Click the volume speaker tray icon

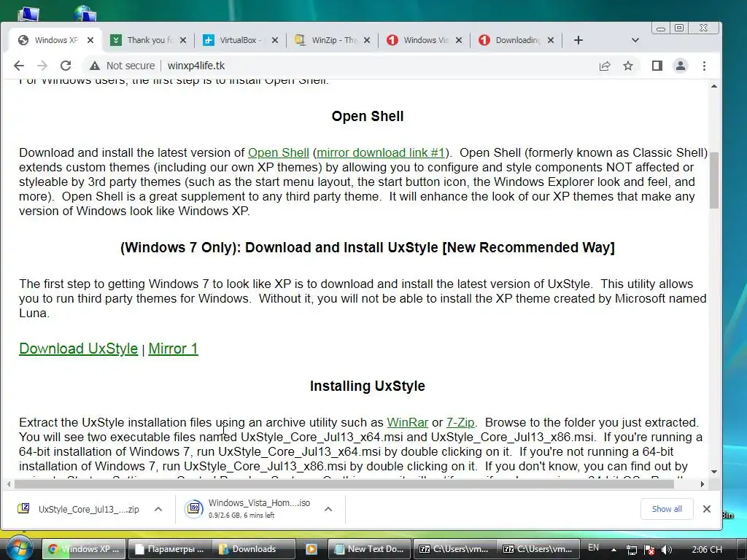click(667, 550)
